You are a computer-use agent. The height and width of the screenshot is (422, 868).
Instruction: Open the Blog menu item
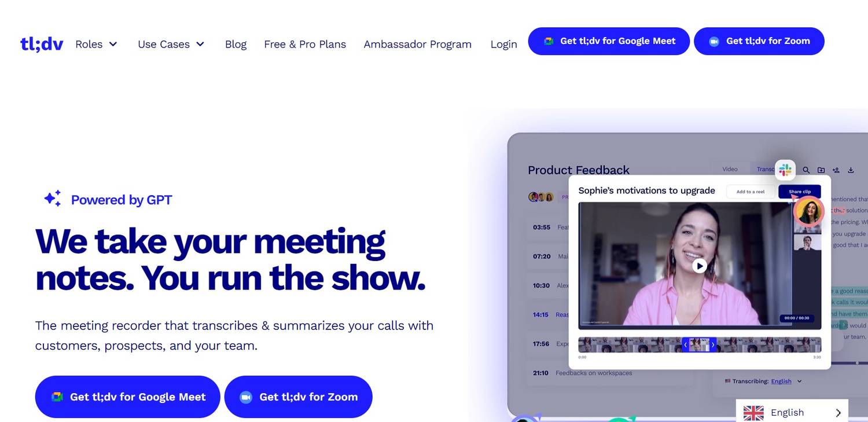236,44
